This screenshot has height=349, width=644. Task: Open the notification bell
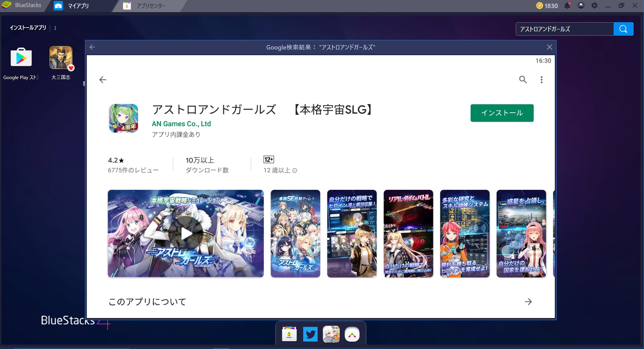pyautogui.click(x=568, y=5)
